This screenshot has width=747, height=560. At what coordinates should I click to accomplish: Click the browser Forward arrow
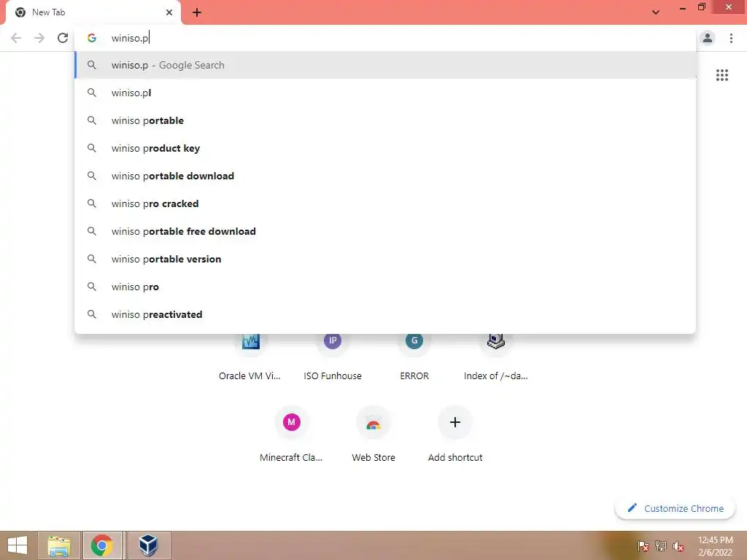coord(39,38)
